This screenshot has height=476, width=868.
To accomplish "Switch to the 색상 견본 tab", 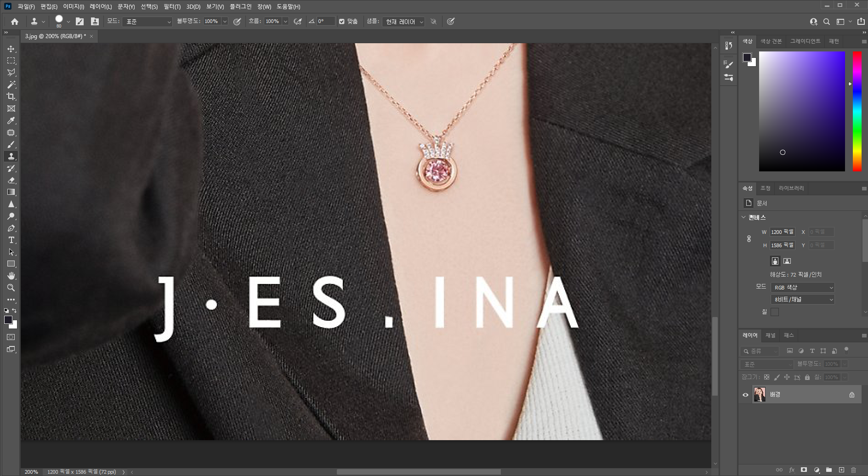I will pyautogui.click(x=771, y=41).
